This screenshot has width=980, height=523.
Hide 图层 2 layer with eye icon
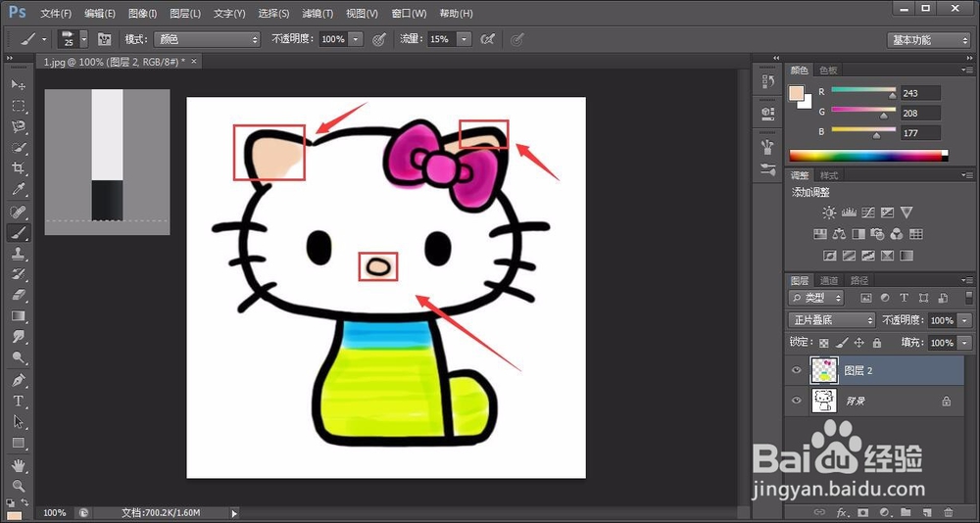796,370
